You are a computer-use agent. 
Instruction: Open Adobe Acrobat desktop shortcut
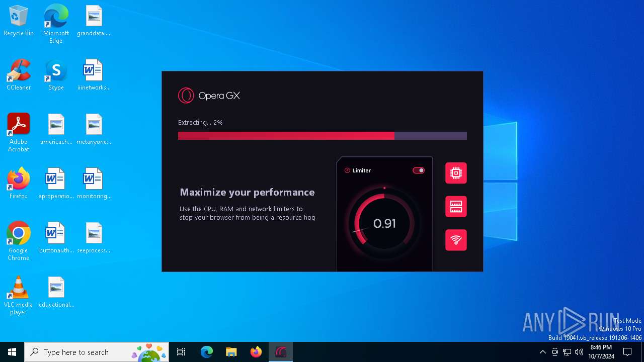click(19, 133)
